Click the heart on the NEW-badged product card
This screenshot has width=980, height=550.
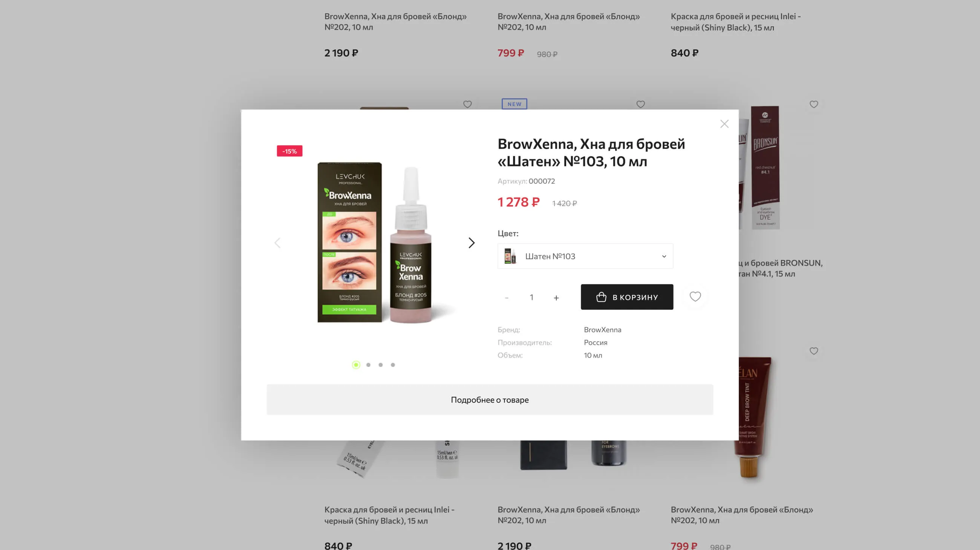point(641,104)
